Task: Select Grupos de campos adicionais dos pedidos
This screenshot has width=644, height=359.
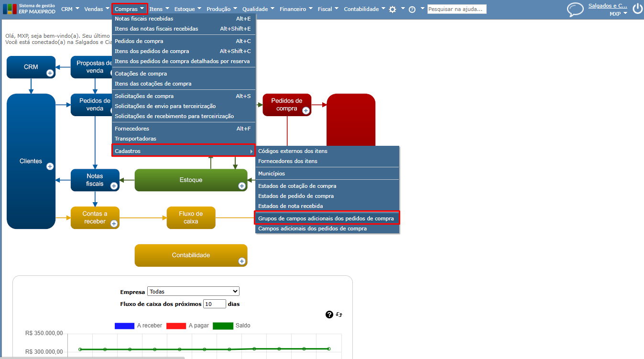Action: [327, 218]
